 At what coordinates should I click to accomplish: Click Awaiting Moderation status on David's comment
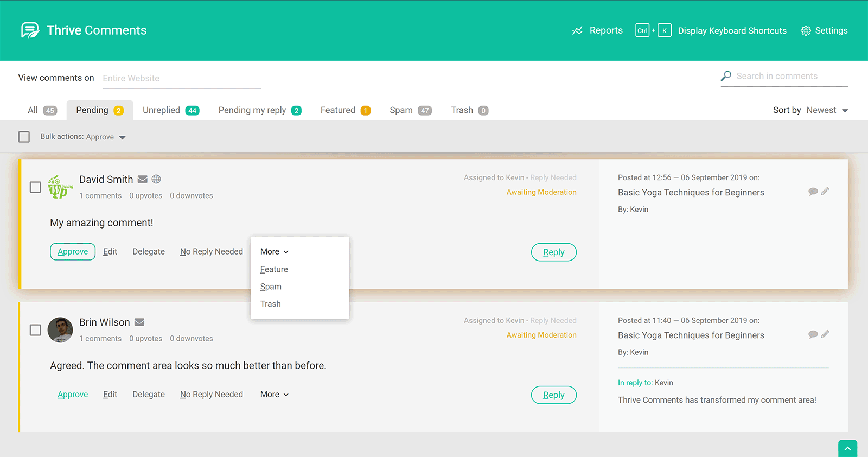coord(541,192)
